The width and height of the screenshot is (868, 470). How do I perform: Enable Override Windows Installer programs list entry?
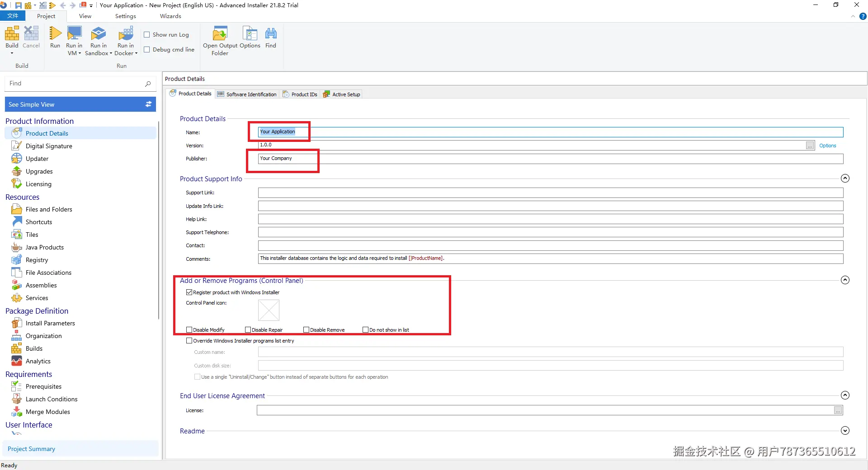coord(189,341)
